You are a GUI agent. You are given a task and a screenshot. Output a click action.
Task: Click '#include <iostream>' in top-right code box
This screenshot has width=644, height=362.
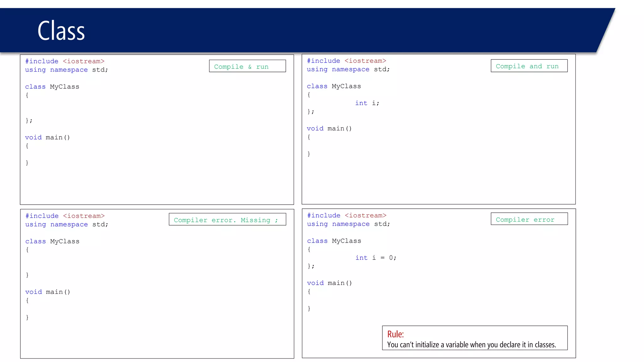point(346,61)
